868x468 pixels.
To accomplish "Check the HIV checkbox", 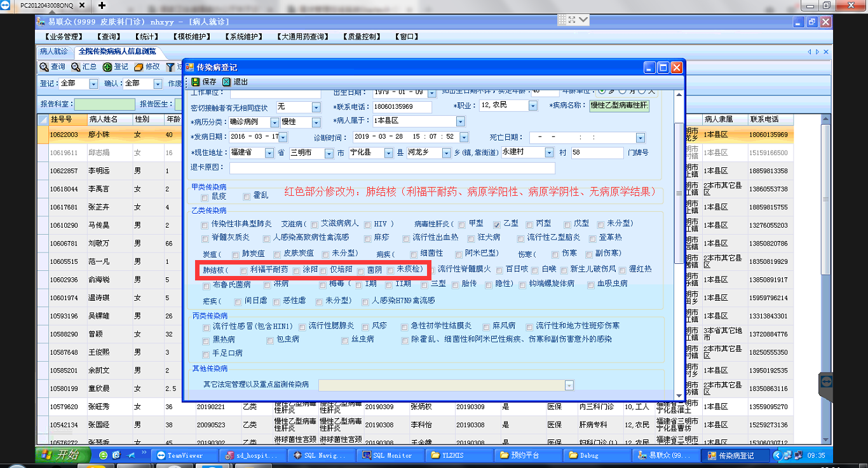I will point(367,224).
